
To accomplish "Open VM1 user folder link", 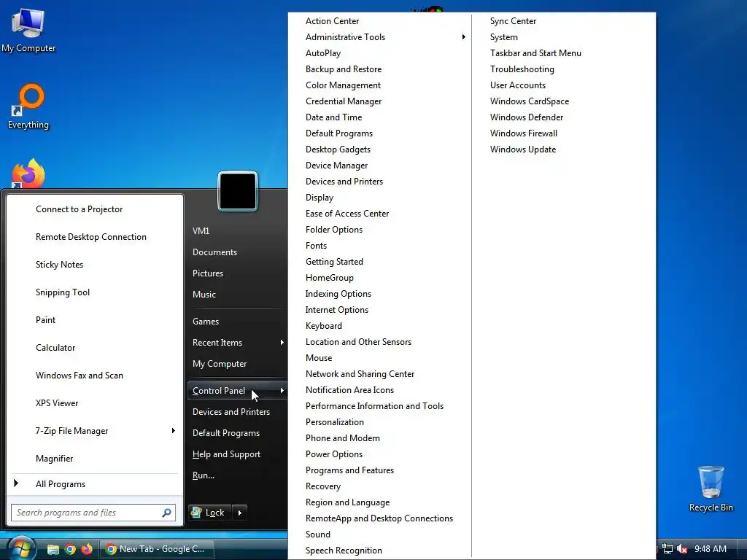I will click(x=201, y=231).
